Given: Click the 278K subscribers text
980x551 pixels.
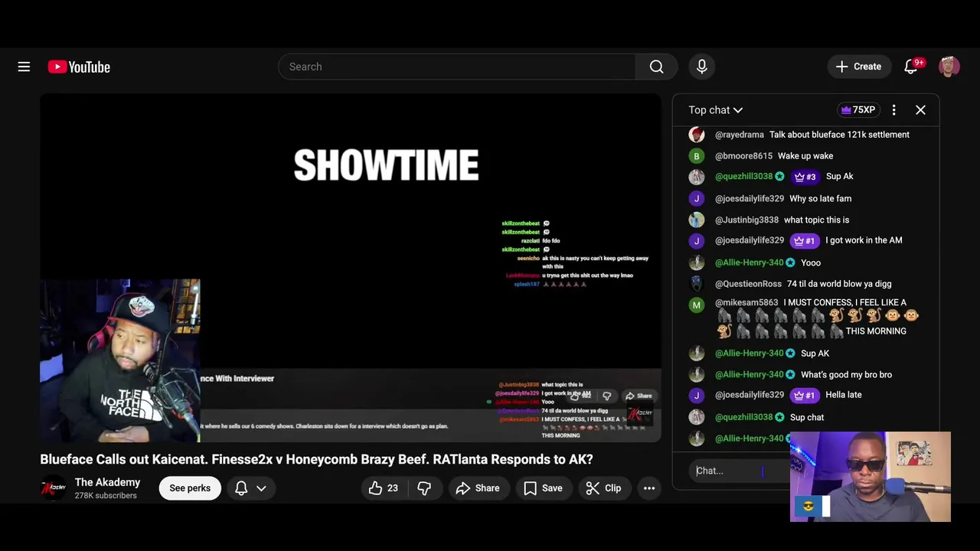Looking at the screenshot, I should pos(106,496).
